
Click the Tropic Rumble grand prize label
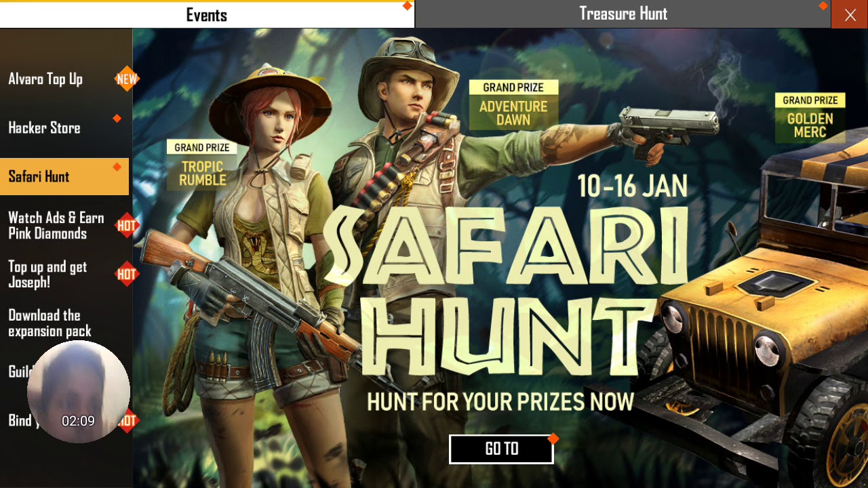coord(202,165)
